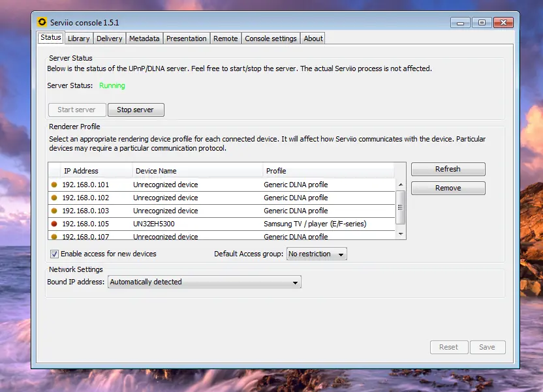Click the status dot for 192.168.0.107

click(54, 237)
